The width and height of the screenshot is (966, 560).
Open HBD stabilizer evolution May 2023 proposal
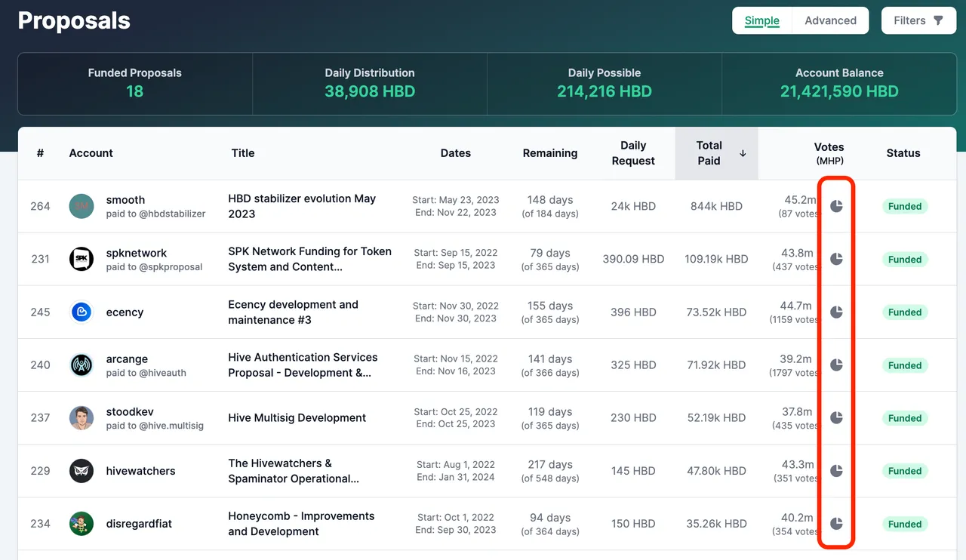[302, 206]
